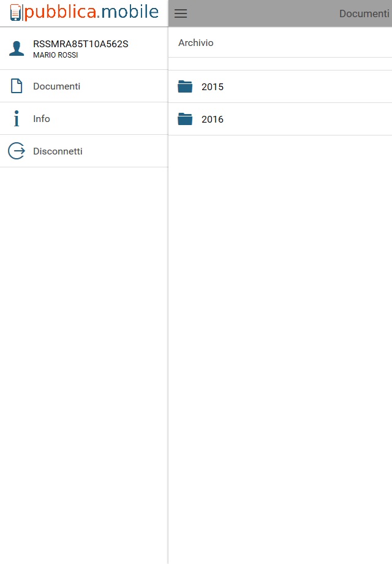
Task: Open the hamburger menu icon
Action: click(181, 13)
